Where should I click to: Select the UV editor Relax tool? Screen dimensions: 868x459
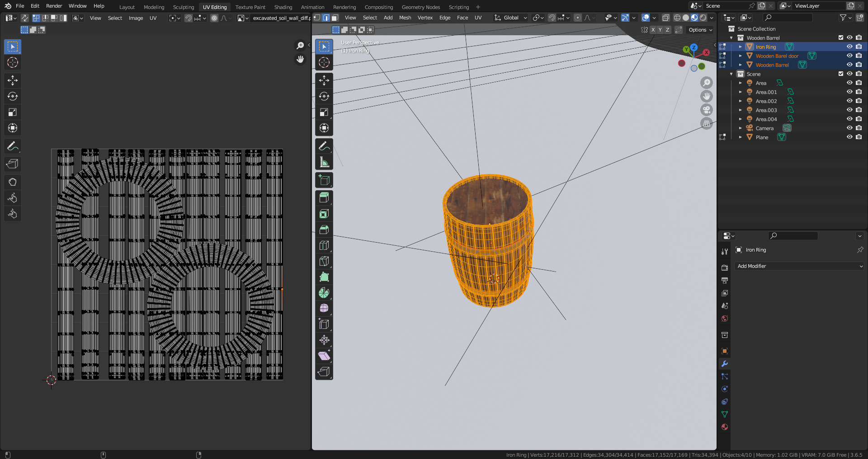(13, 198)
